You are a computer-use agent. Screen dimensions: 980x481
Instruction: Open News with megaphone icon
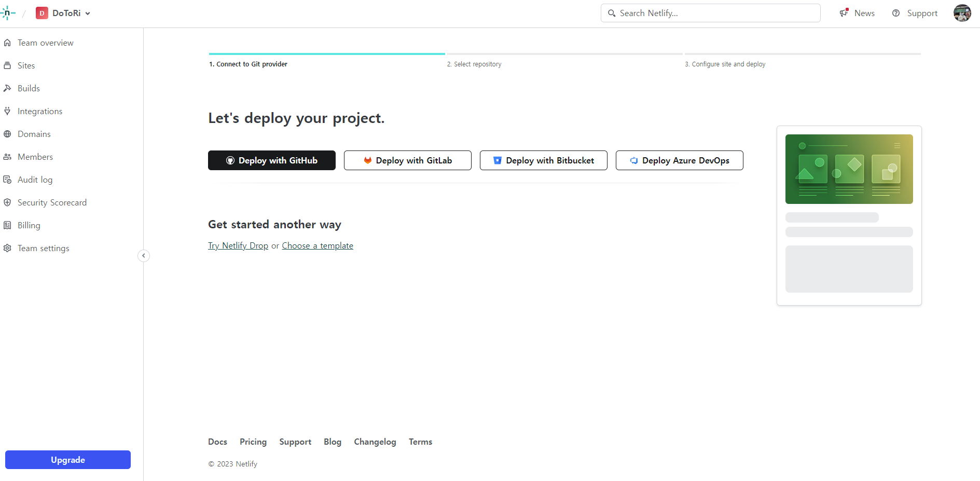click(857, 13)
